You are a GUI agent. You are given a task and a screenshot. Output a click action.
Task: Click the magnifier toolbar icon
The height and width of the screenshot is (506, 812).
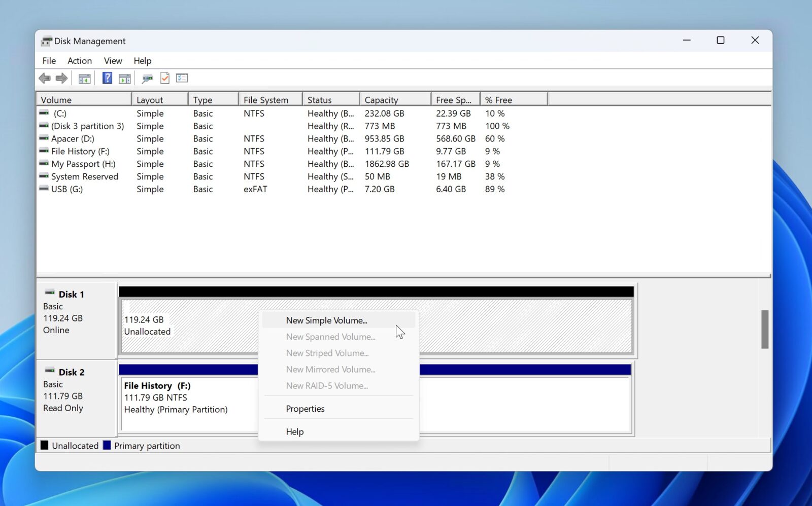click(147, 78)
